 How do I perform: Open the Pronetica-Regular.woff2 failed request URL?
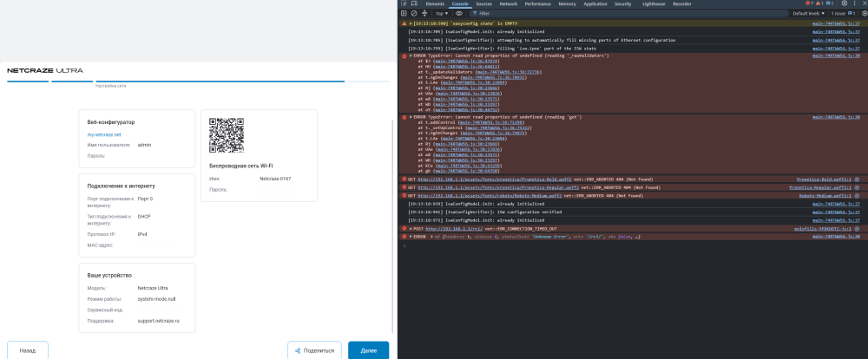pyautogui.click(x=499, y=187)
